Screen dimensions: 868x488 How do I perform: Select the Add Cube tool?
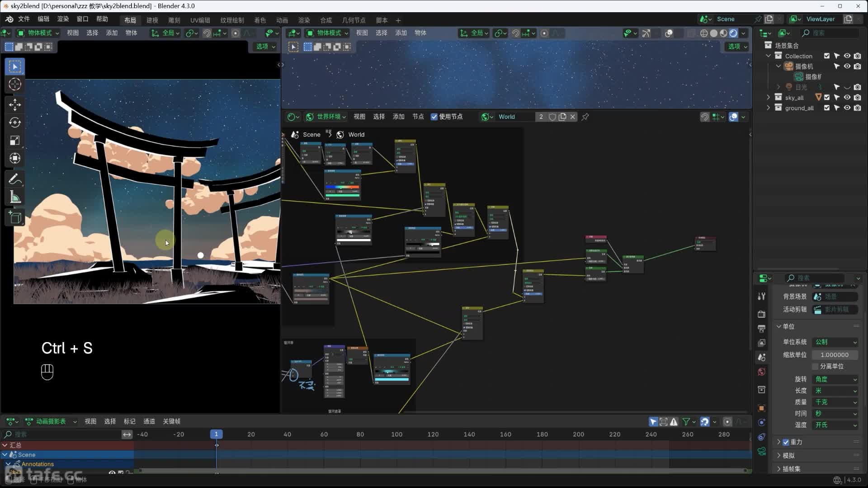click(x=15, y=218)
